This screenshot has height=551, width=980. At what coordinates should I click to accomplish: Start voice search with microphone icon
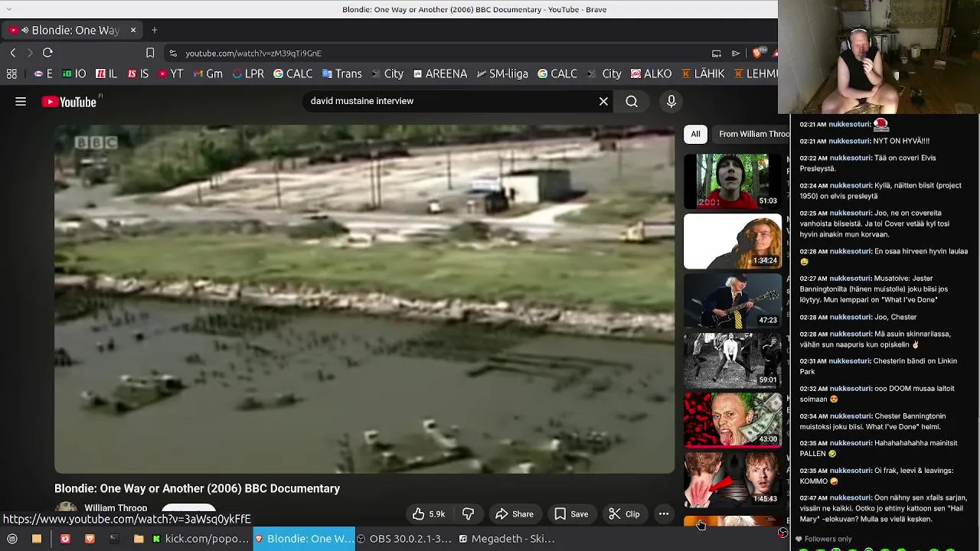click(x=671, y=101)
